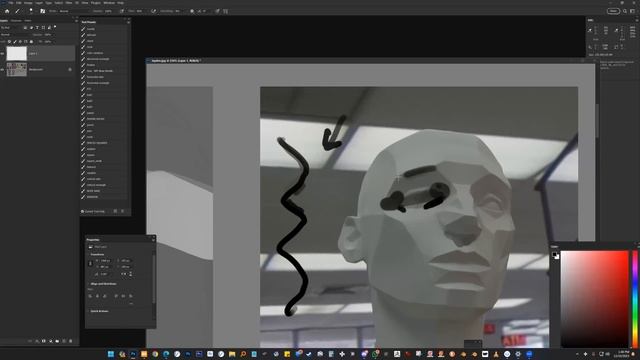Expand the Quick Actions section
640x360 pixels.
tap(88, 311)
